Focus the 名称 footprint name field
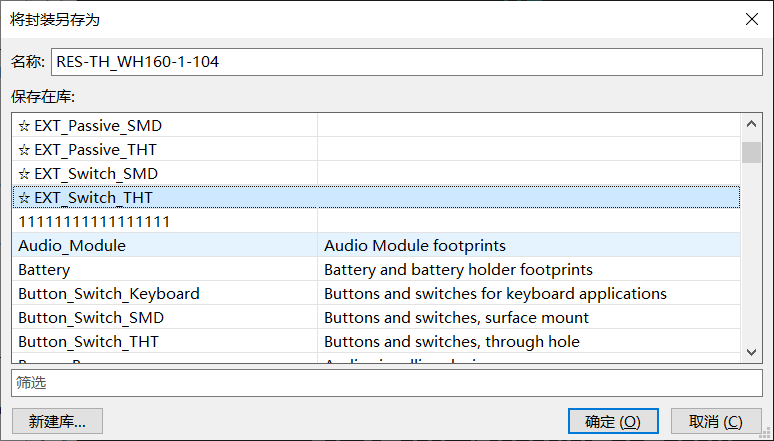The width and height of the screenshot is (774, 441). click(405, 62)
